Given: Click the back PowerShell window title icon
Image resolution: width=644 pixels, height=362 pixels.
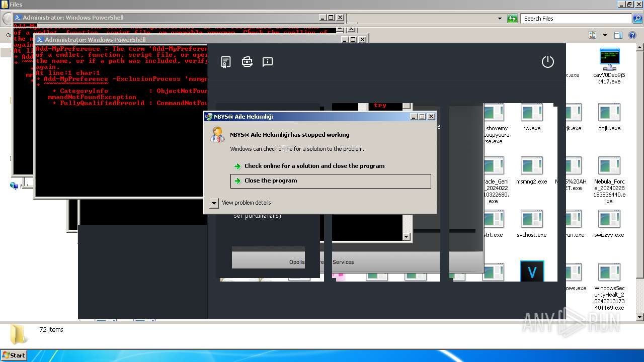Looking at the screenshot, I should tap(17, 18).
